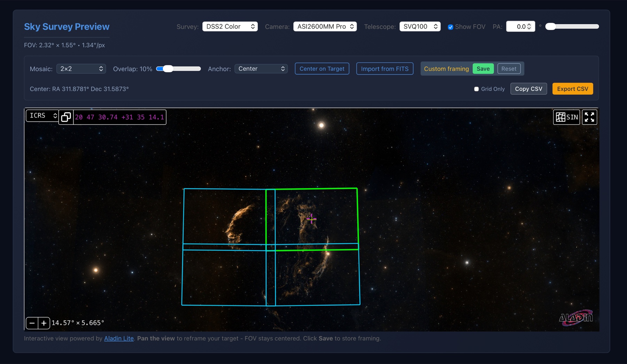Click the coordinates field 20 47 30.74
This screenshot has height=364, width=627.
point(119,117)
